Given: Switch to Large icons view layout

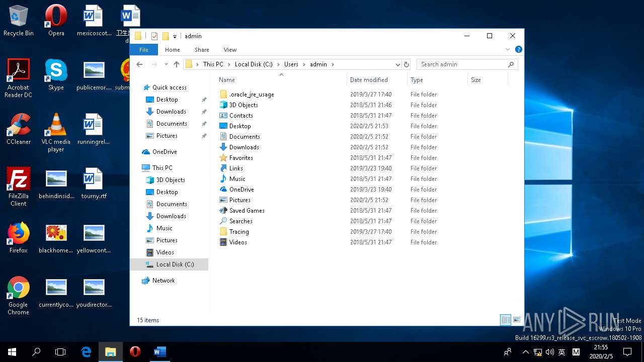Looking at the screenshot, I should 517,320.
